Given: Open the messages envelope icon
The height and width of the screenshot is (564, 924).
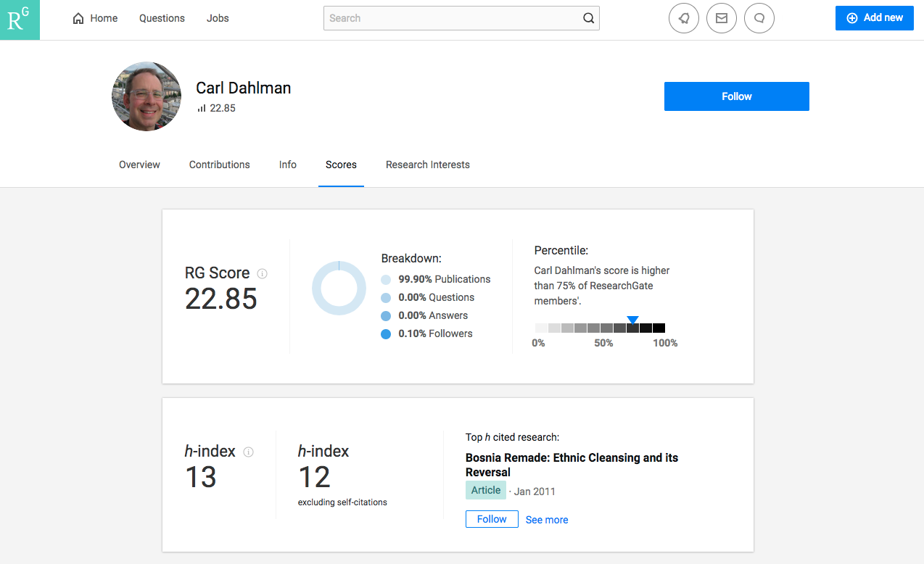Looking at the screenshot, I should pyautogui.click(x=721, y=18).
